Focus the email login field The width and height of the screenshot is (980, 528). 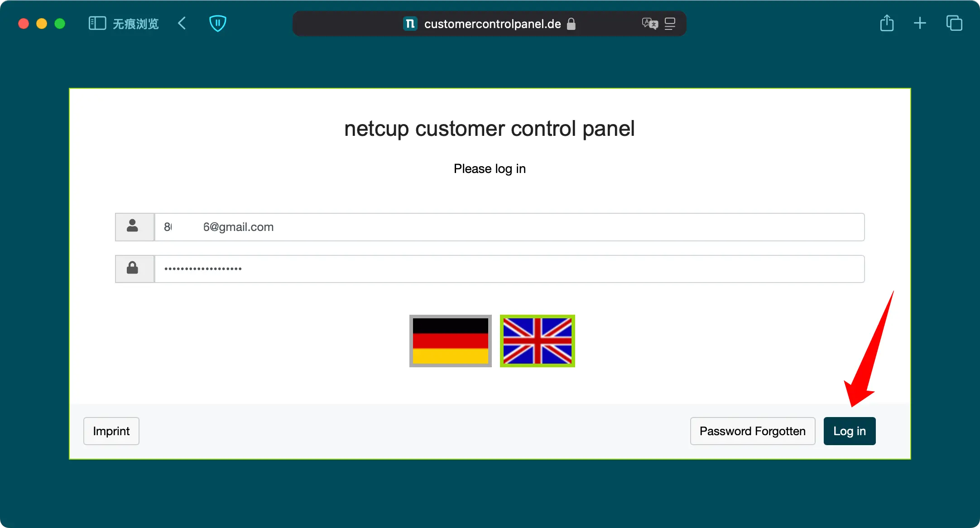coord(509,227)
